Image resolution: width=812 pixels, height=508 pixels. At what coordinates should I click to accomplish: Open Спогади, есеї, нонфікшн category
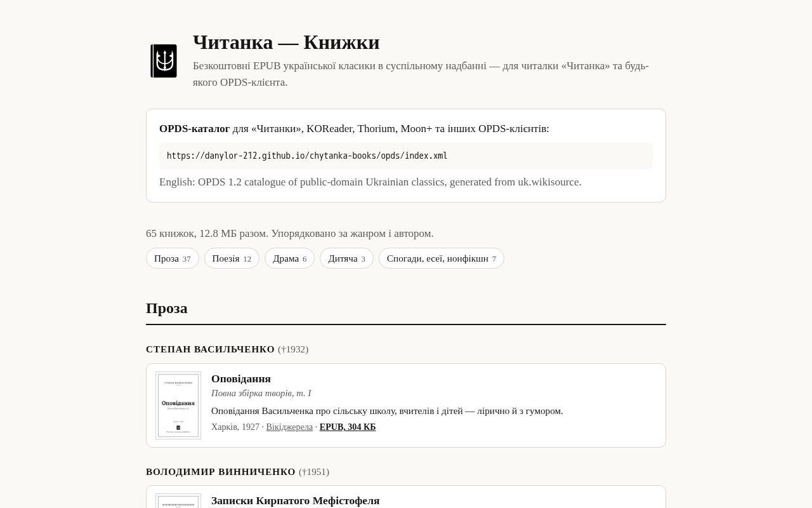pyautogui.click(x=442, y=258)
